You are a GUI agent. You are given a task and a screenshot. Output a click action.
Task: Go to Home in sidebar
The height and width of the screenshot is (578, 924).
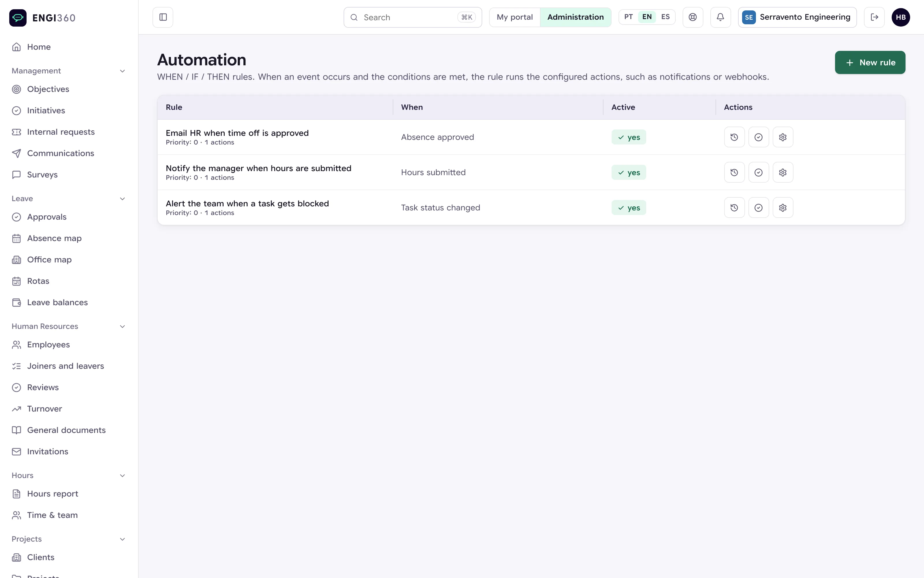click(x=69, y=47)
